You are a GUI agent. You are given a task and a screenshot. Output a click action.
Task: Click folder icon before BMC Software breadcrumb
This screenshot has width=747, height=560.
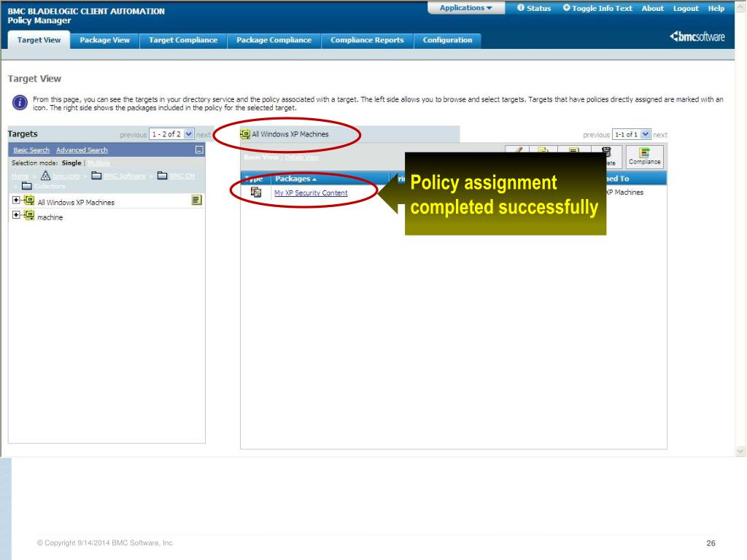pyautogui.click(x=96, y=175)
